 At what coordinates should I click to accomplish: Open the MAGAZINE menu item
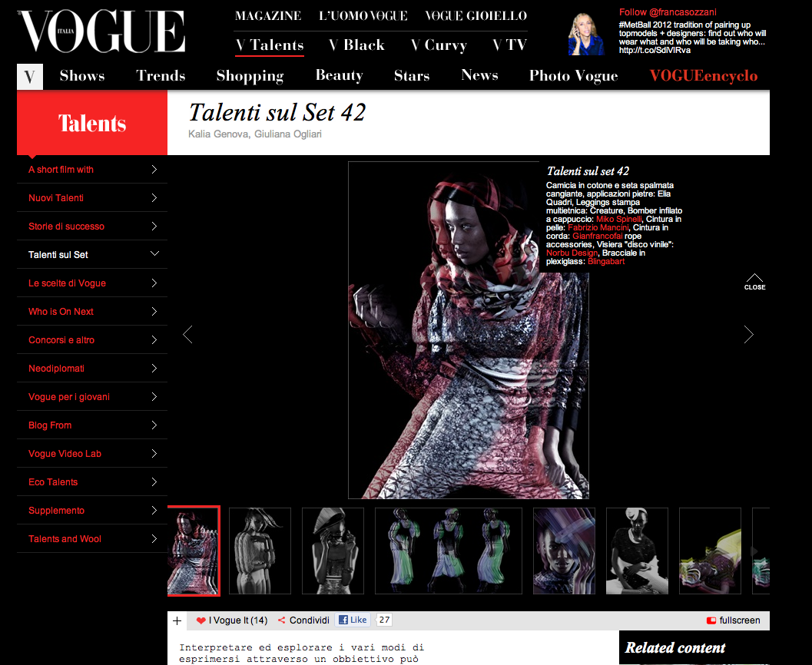pos(268,16)
